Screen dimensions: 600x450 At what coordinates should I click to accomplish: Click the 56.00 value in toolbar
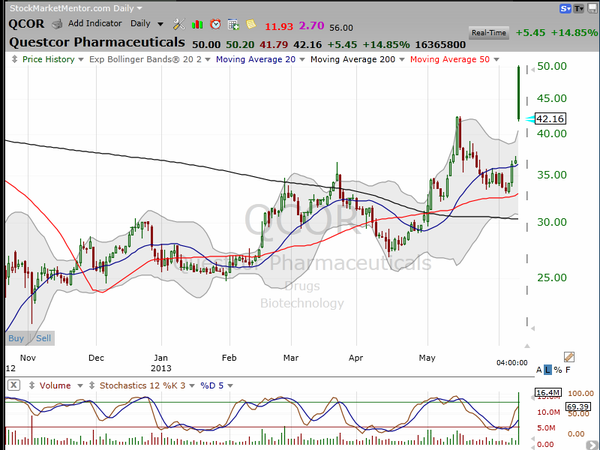pyautogui.click(x=341, y=28)
